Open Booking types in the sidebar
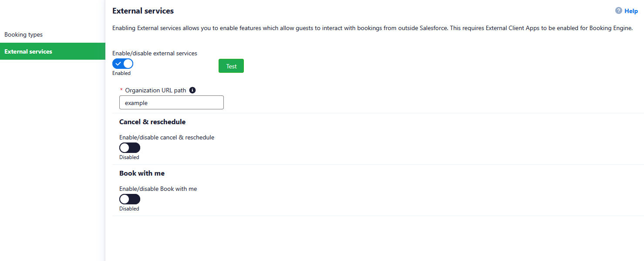Screen dimensions: 644x261 [24, 34]
